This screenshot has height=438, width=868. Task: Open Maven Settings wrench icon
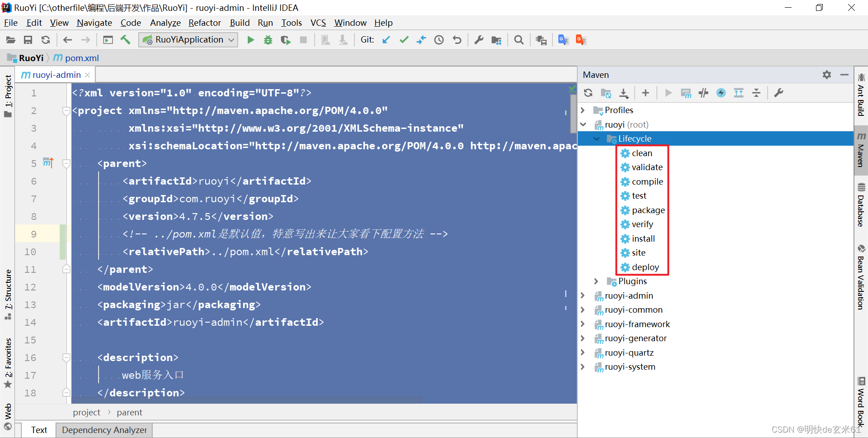778,93
